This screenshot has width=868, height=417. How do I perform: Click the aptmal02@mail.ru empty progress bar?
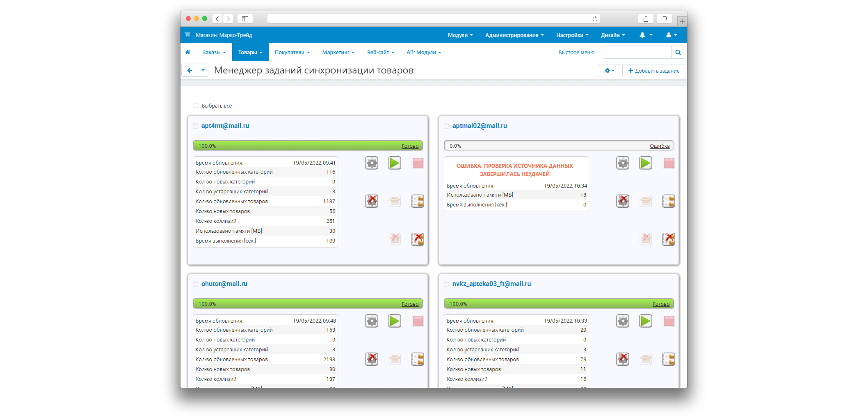tap(559, 146)
